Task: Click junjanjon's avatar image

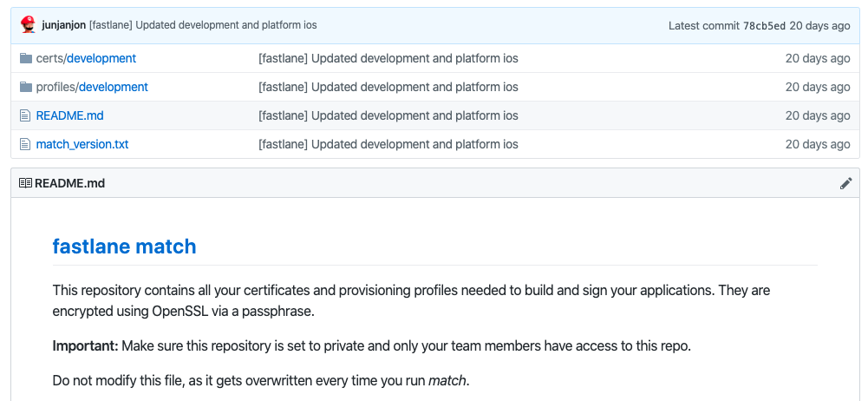Action: point(28,25)
